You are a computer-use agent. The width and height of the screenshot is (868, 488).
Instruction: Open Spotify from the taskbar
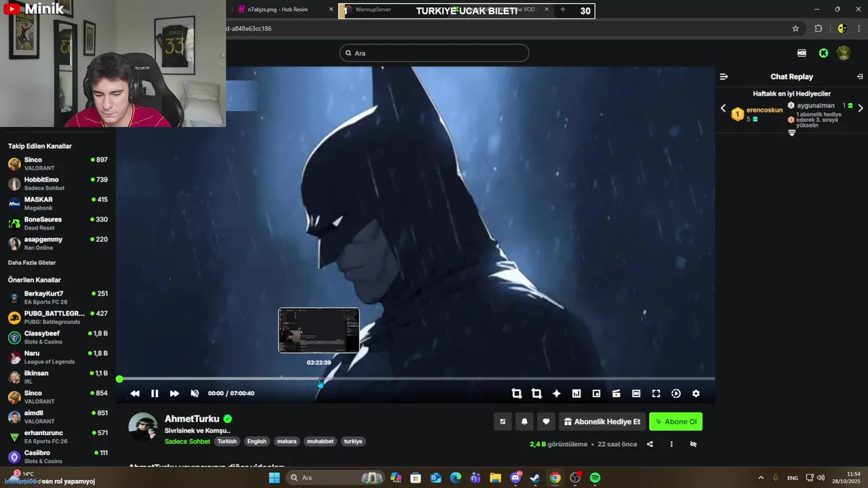tap(595, 478)
